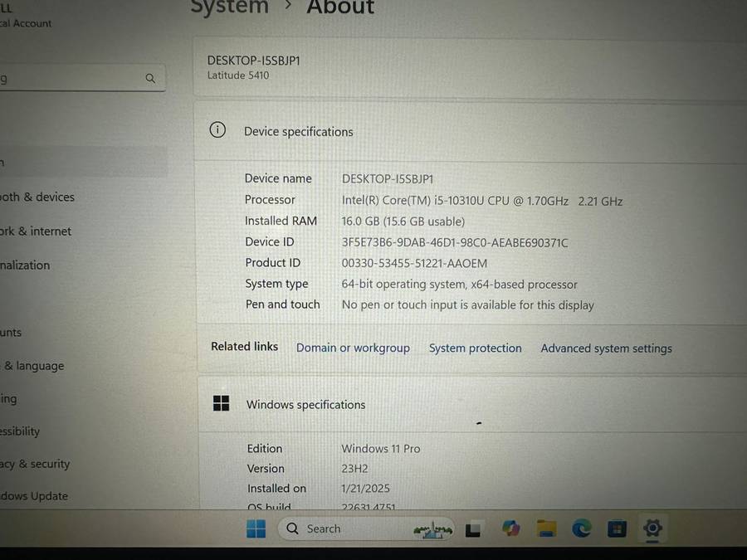Click the info icon beside Device specifications
Viewport: 747px width, 560px height.
click(217, 130)
